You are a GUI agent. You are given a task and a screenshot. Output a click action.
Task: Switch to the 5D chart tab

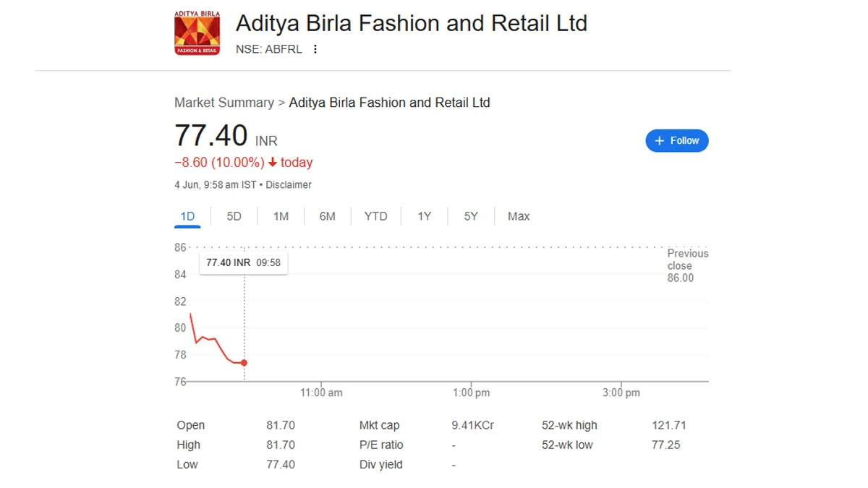point(234,216)
